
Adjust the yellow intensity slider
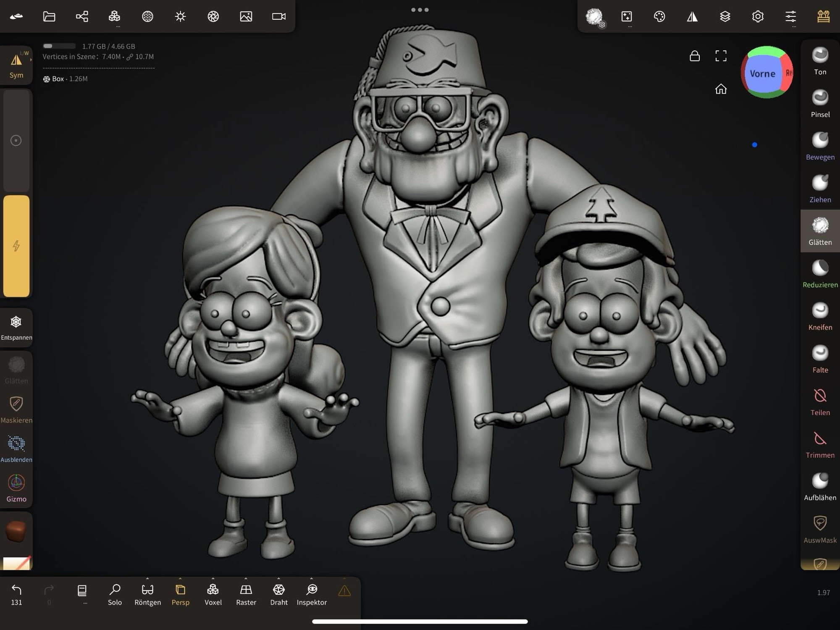[x=16, y=246]
